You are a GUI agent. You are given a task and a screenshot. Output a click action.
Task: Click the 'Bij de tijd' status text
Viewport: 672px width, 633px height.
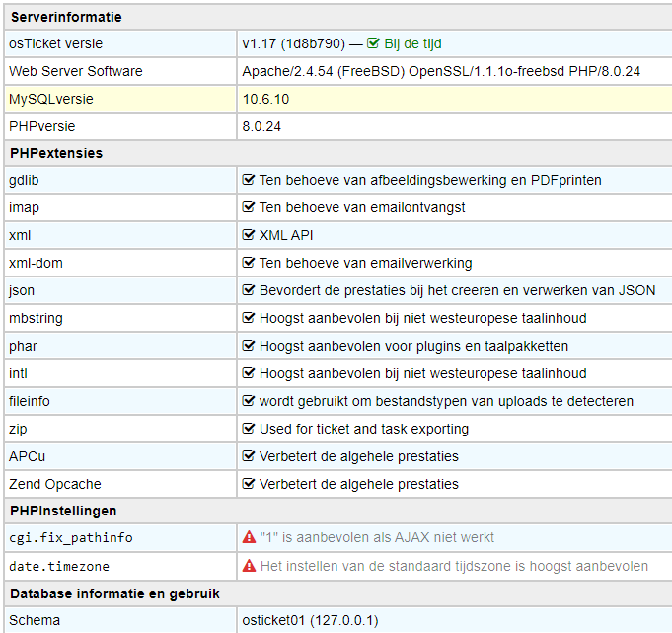(412, 43)
